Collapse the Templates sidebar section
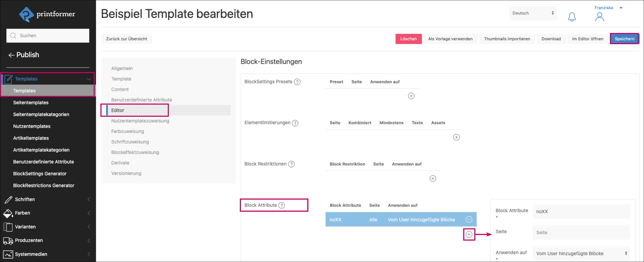The width and height of the screenshot is (644, 262). pyautogui.click(x=89, y=79)
